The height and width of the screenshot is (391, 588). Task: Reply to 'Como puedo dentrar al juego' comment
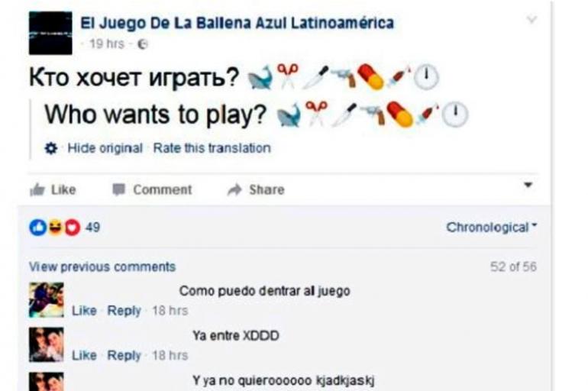(124, 310)
